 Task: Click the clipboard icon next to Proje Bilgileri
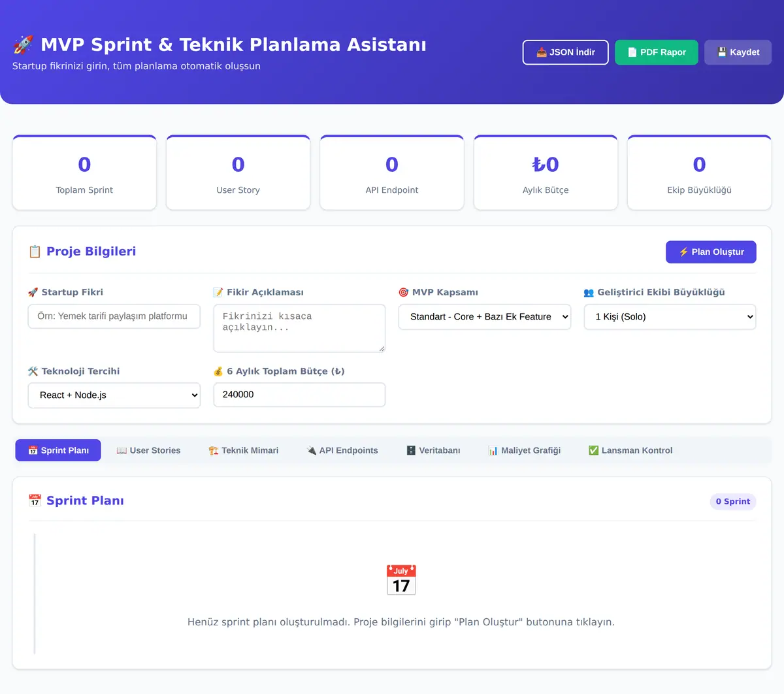point(35,252)
